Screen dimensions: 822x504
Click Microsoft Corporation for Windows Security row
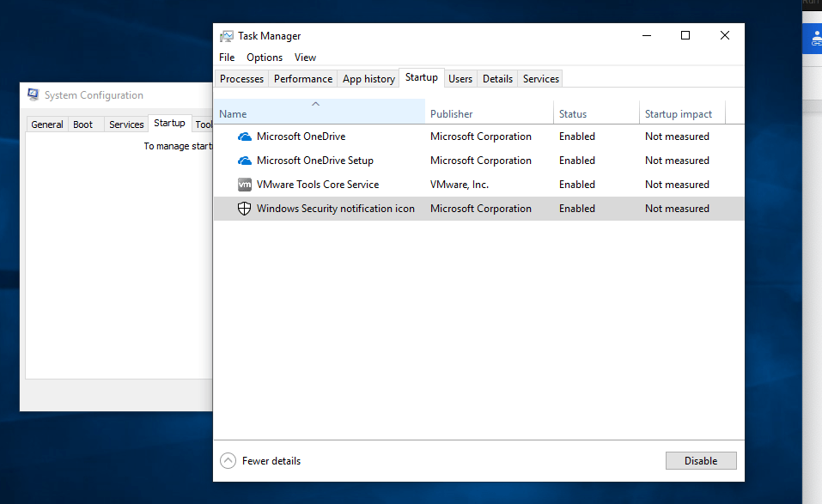coord(481,209)
